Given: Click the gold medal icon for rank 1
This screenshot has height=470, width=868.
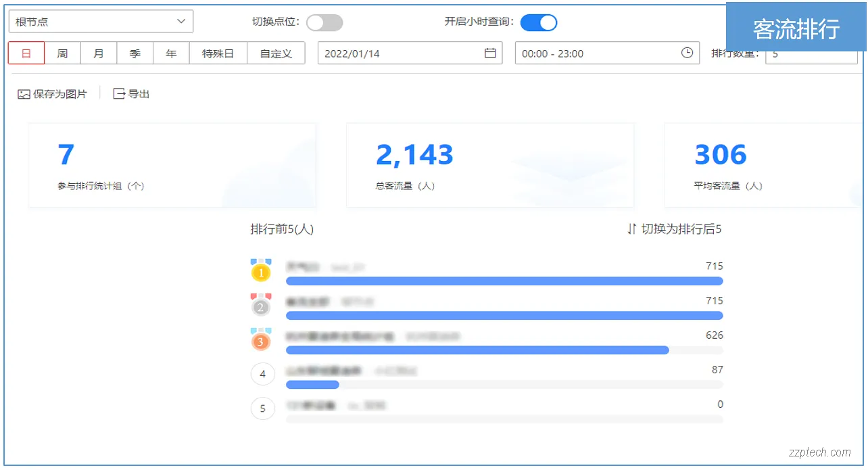Looking at the screenshot, I should (x=261, y=272).
